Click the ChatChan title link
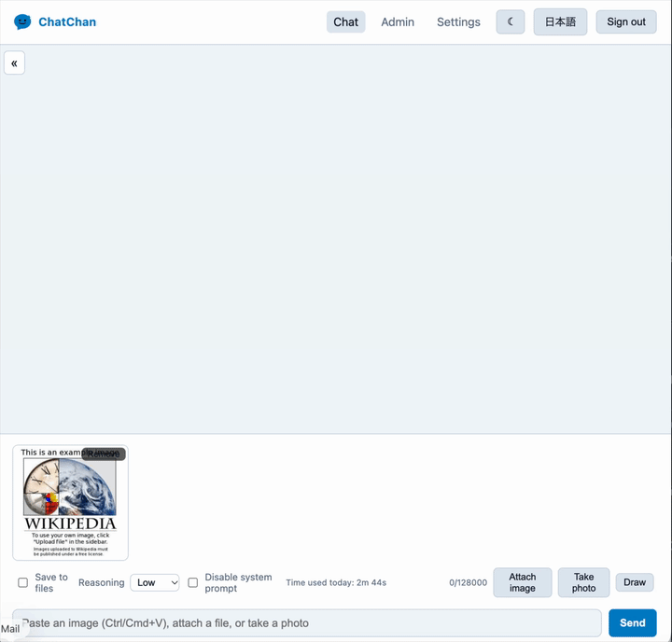 click(x=67, y=21)
